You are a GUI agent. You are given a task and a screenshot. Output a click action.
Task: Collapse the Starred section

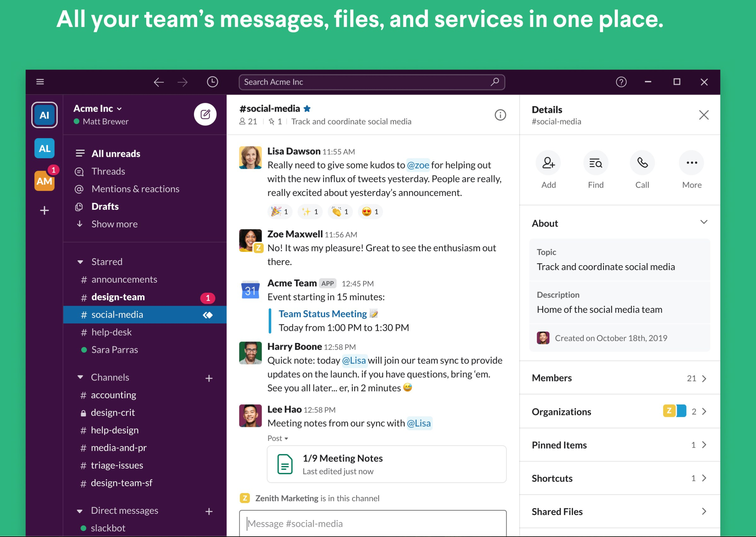(80, 262)
